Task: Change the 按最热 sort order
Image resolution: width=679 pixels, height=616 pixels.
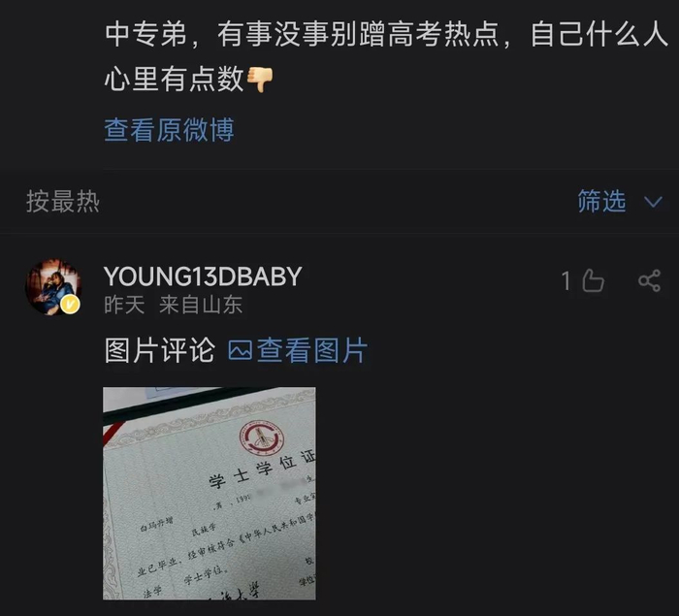Action: [63, 202]
